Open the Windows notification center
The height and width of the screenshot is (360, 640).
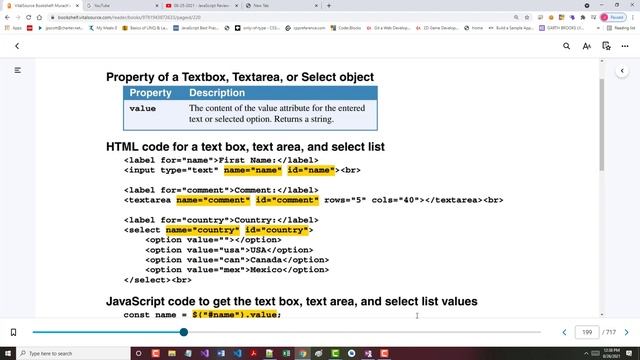(629, 353)
